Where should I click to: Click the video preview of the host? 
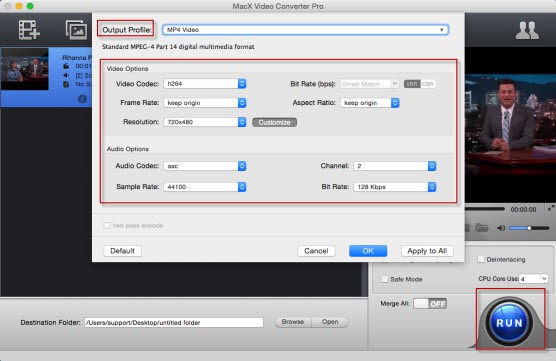(x=510, y=124)
